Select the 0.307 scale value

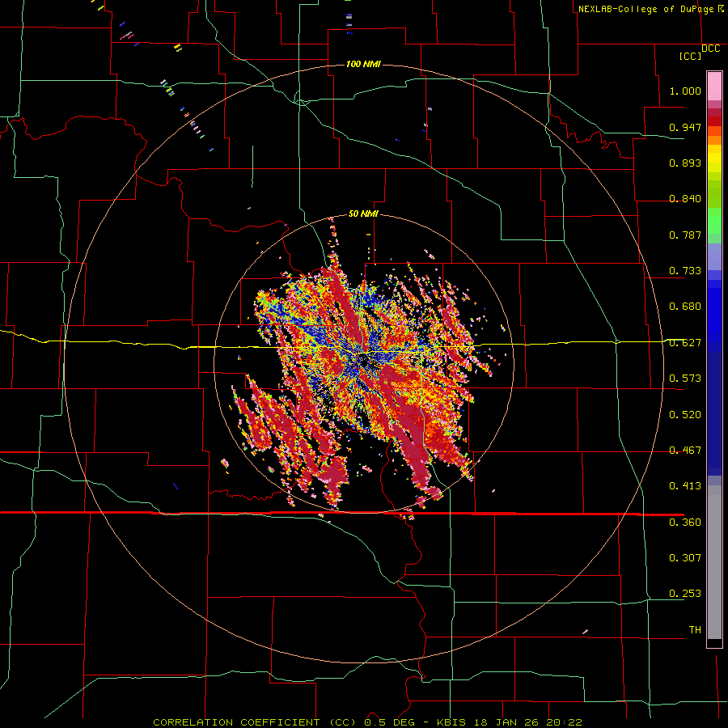[685, 558]
